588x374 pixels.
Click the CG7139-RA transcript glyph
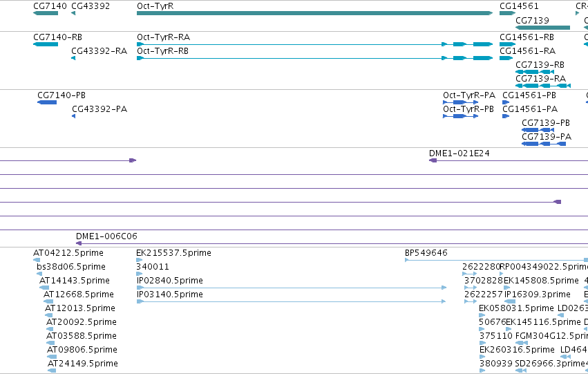[543, 86]
